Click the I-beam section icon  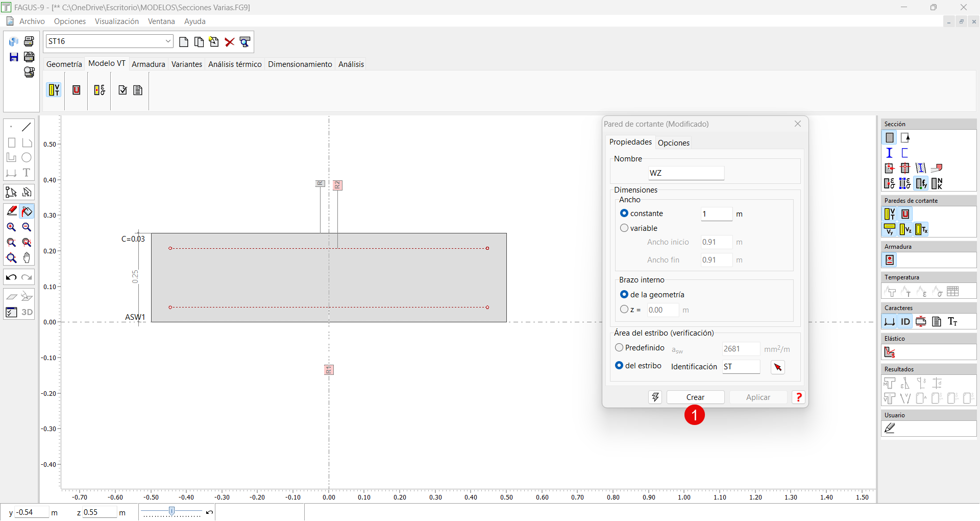[889, 153]
